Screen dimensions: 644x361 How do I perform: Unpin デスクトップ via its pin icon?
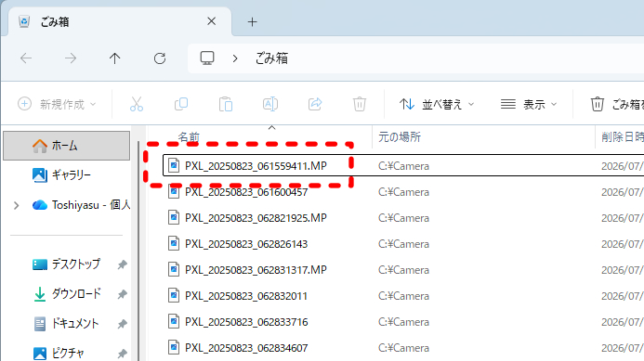coord(122,264)
